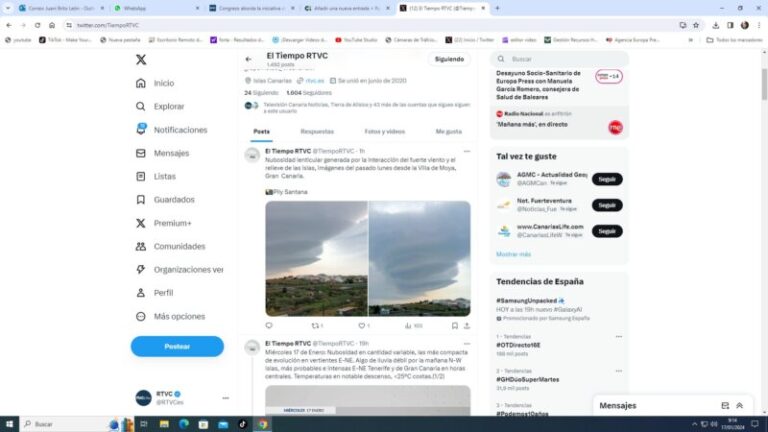Go to Inicio home page
The image size is (768, 432).
pos(155,83)
